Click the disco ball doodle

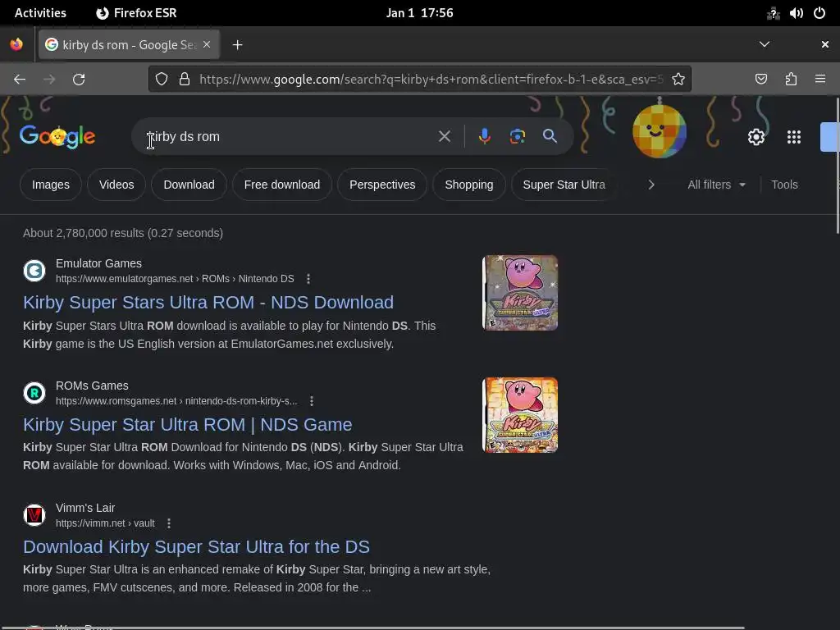(x=660, y=130)
